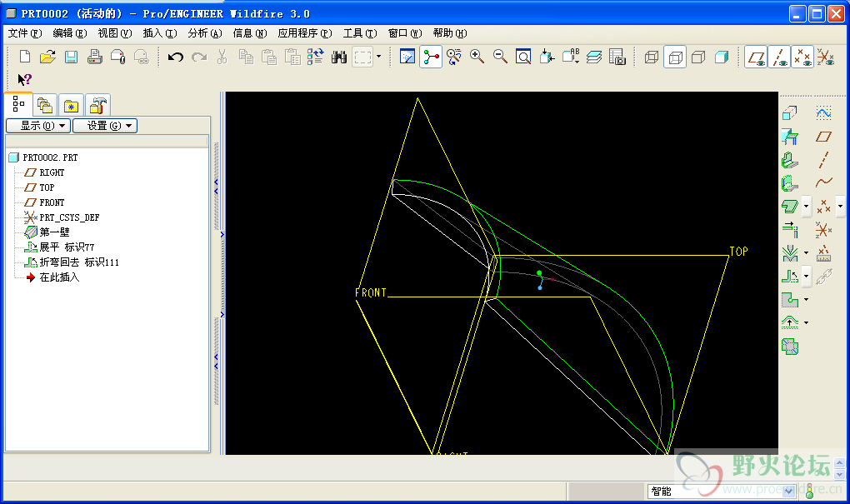Toggle spin center display
Image resolution: width=850 pixels, height=504 pixels.
[x=431, y=57]
